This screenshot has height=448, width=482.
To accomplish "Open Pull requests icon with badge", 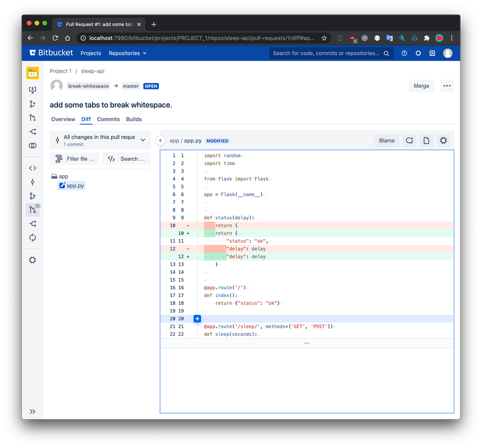I will (x=33, y=210).
